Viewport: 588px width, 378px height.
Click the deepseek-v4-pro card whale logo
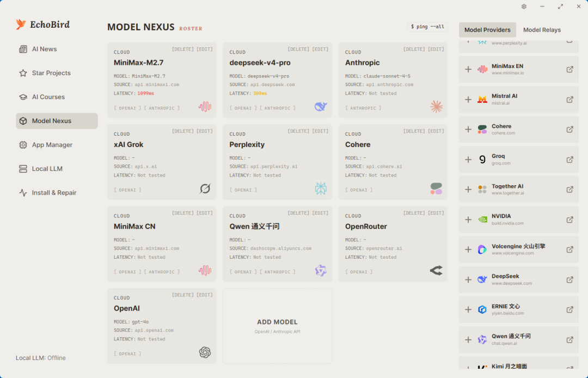[x=321, y=107]
